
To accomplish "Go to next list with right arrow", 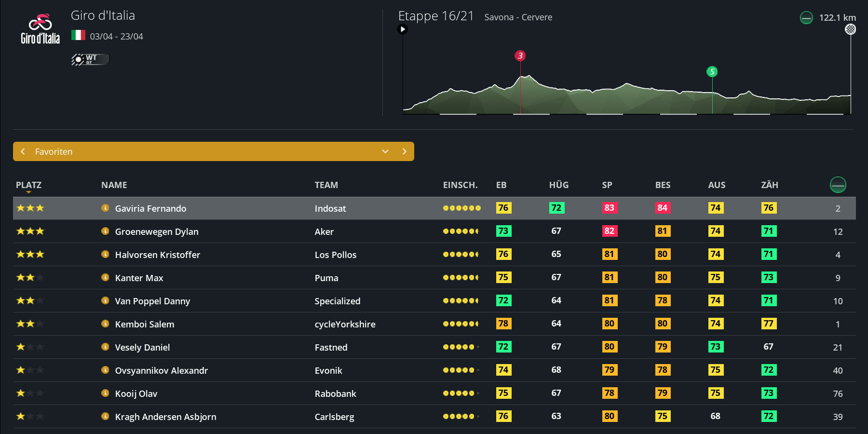I will tap(404, 151).
